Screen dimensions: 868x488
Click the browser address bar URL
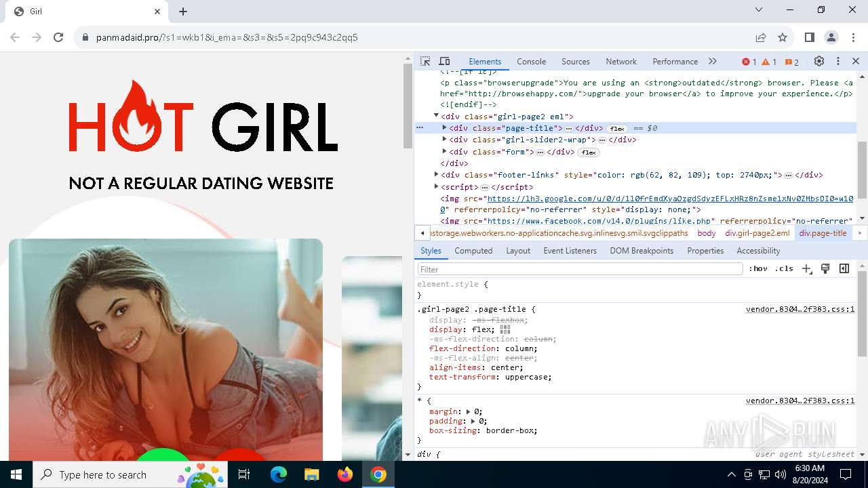click(x=227, y=37)
